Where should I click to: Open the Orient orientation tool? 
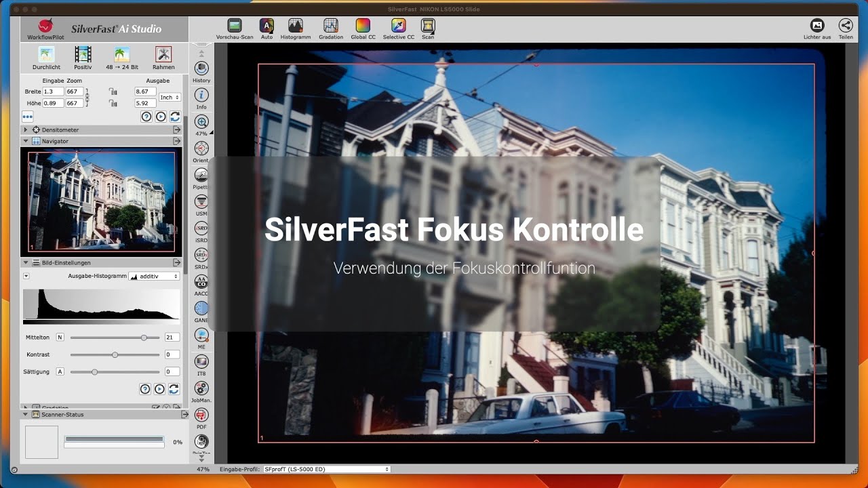(x=201, y=152)
